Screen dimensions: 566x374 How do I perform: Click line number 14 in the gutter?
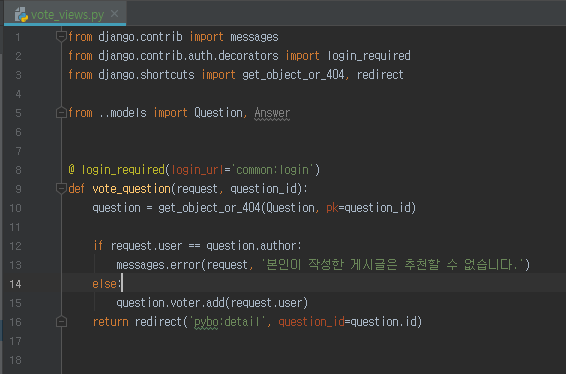pyautogui.click(x=15, y=284)
